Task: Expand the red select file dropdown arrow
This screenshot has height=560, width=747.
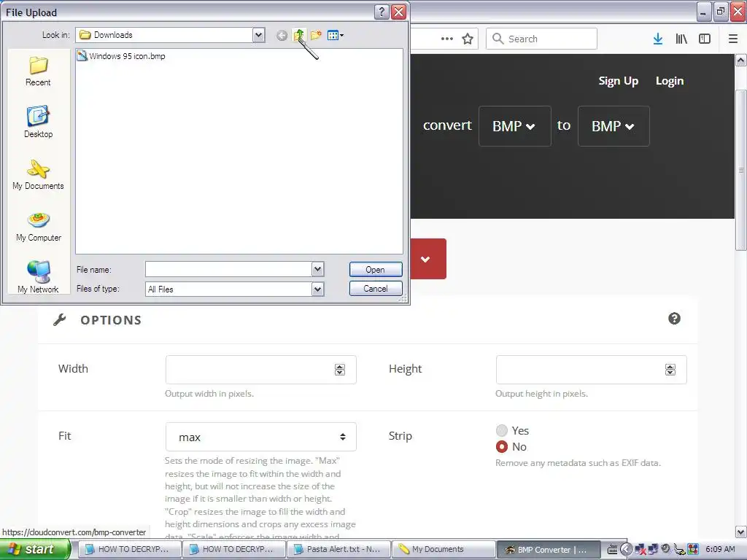Action: tap(426, 259)
